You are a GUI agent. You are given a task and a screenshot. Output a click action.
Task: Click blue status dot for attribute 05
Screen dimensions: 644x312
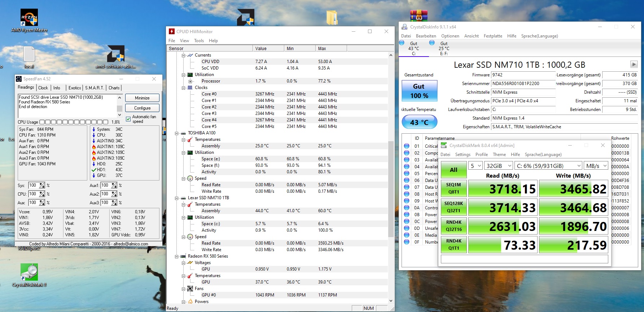[x=407, y=173]
